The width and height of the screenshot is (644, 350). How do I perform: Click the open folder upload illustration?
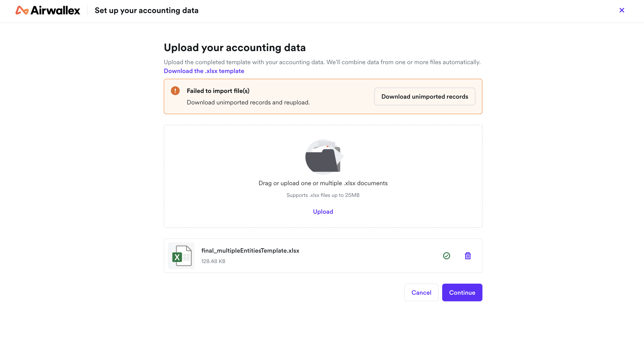pos(323,157)
